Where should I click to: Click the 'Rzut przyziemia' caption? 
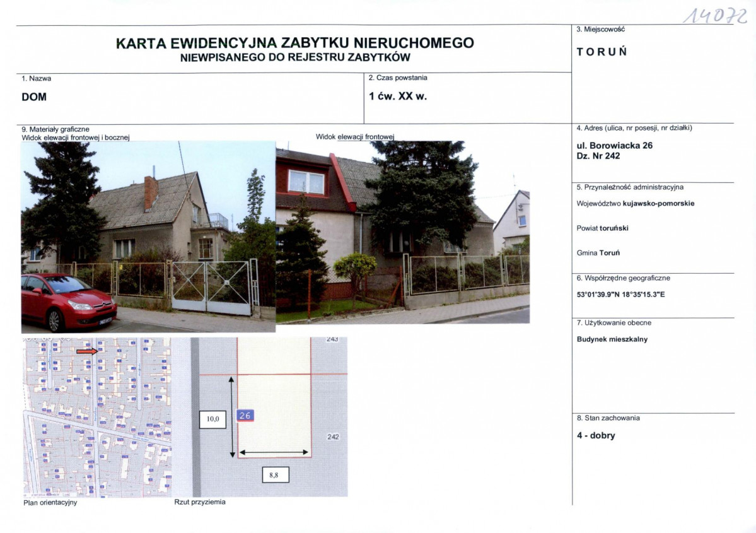pos(200,502)
